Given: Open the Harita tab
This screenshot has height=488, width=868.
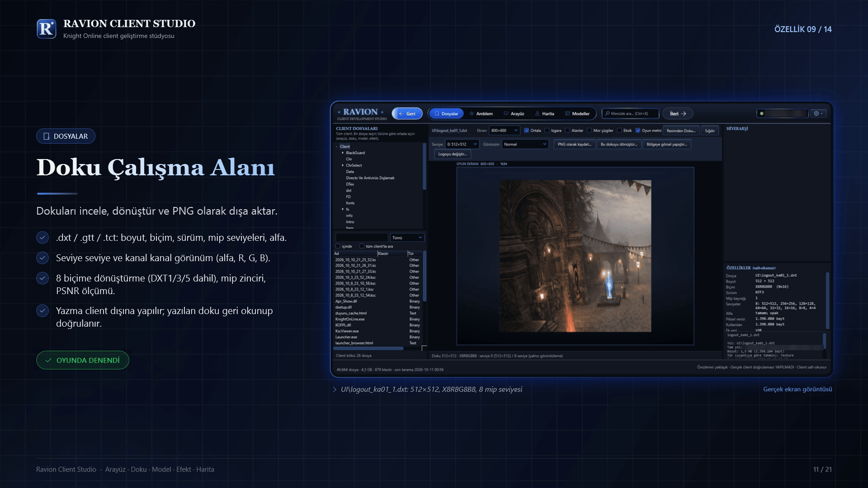Looking at the screenshot, I should (x=545, y=114).
